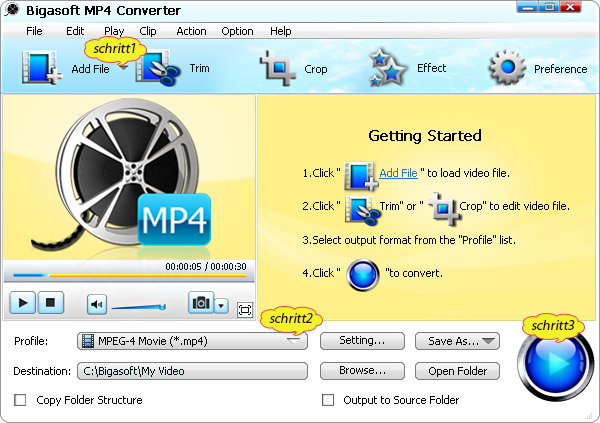Click the blue convert orb in step 4
This screenshot has width=600, height=423.
pos(362,275)
